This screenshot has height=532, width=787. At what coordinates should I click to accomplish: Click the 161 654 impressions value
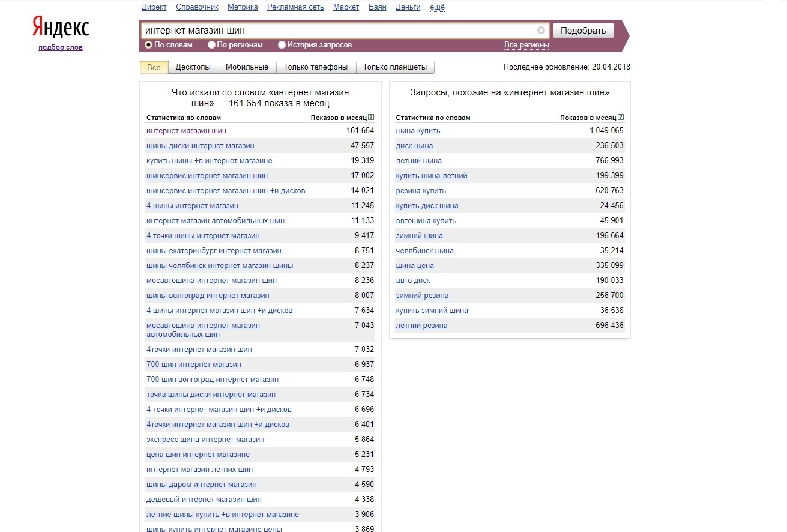tap(360, 131)
